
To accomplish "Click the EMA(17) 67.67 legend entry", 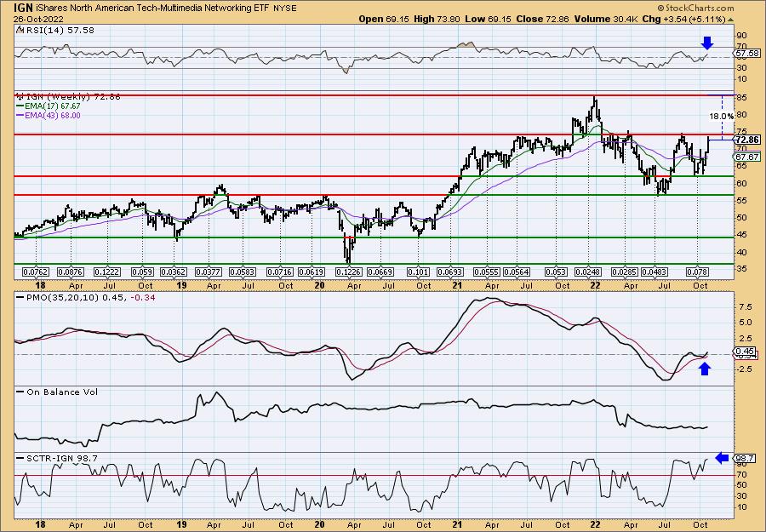I will click(x=49, y=106).
